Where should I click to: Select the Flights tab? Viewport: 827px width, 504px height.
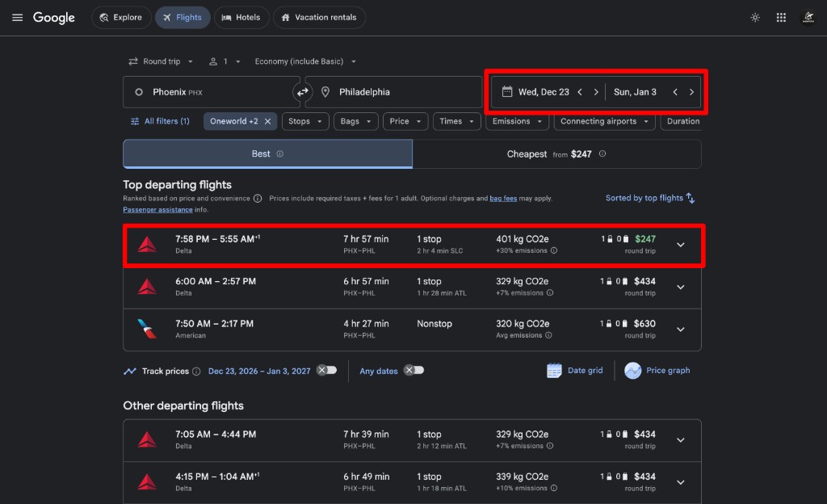pyautogui.click(x=183, y=18)
